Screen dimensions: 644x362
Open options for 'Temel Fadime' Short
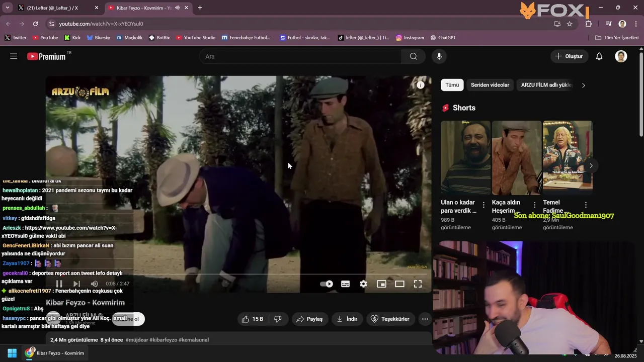[x=586, y=205]
